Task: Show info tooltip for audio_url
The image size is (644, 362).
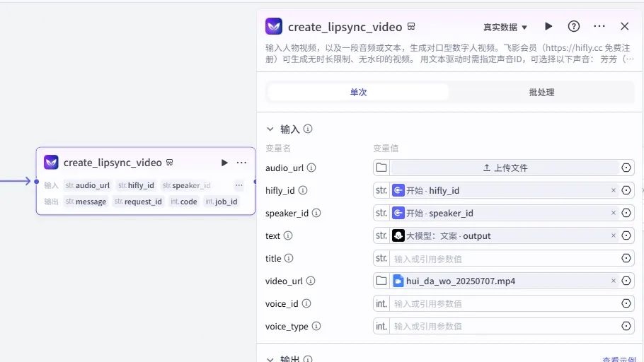Action: 311,168
